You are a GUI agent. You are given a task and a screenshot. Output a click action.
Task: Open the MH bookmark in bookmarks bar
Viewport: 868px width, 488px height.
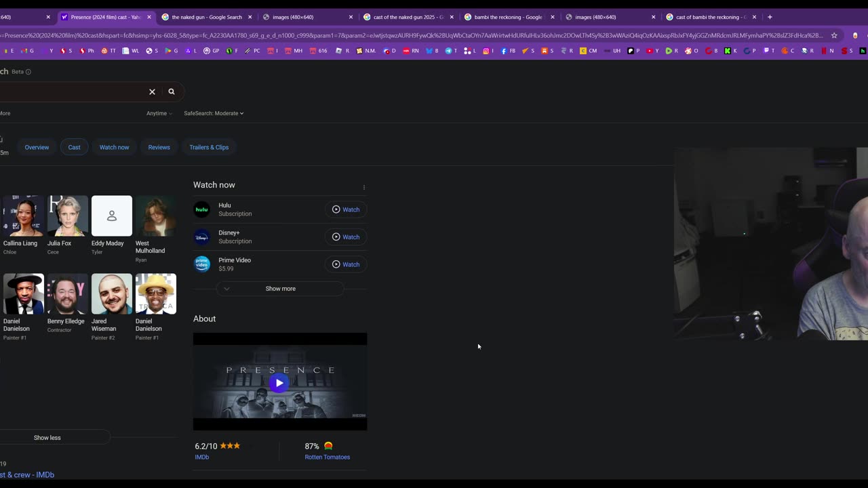294,50
